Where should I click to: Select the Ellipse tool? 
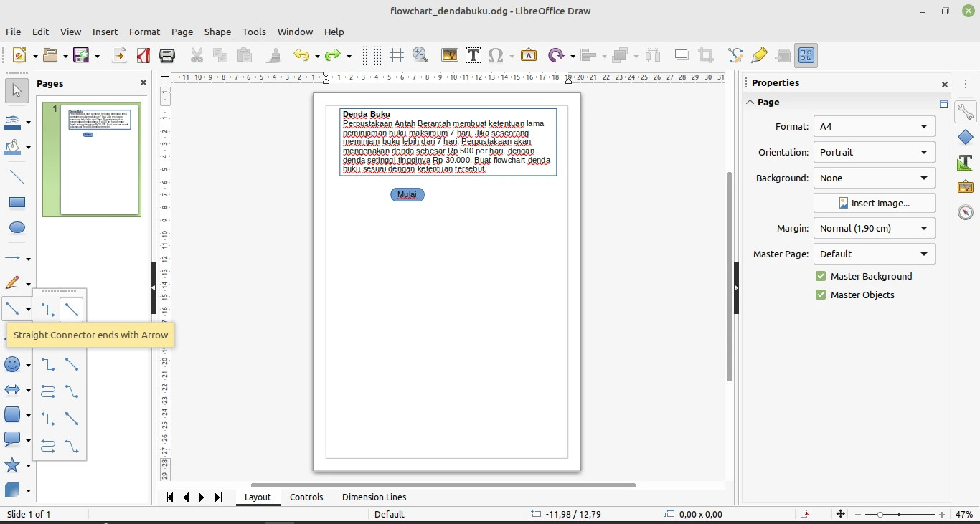tap(17, 228)
